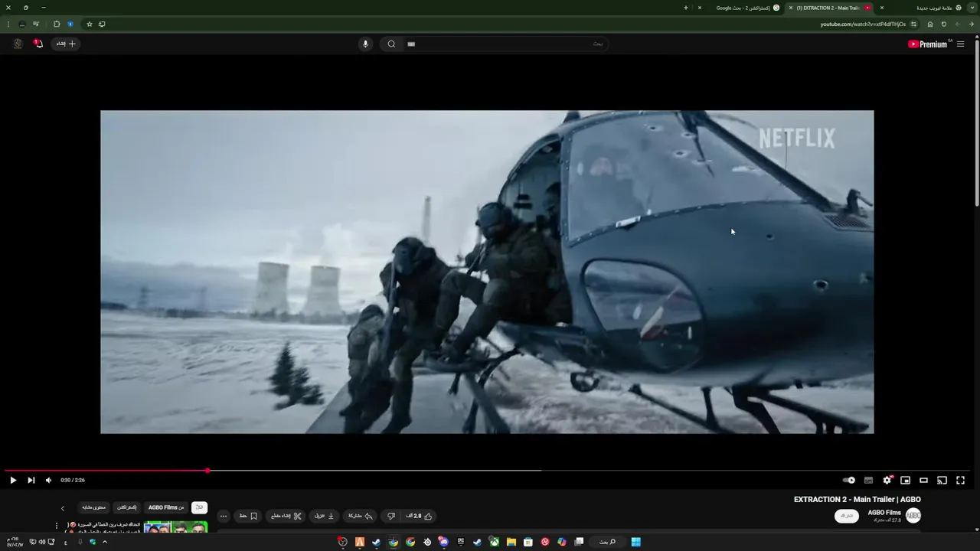Toggle theater mode view

click(x=923, y=481)
